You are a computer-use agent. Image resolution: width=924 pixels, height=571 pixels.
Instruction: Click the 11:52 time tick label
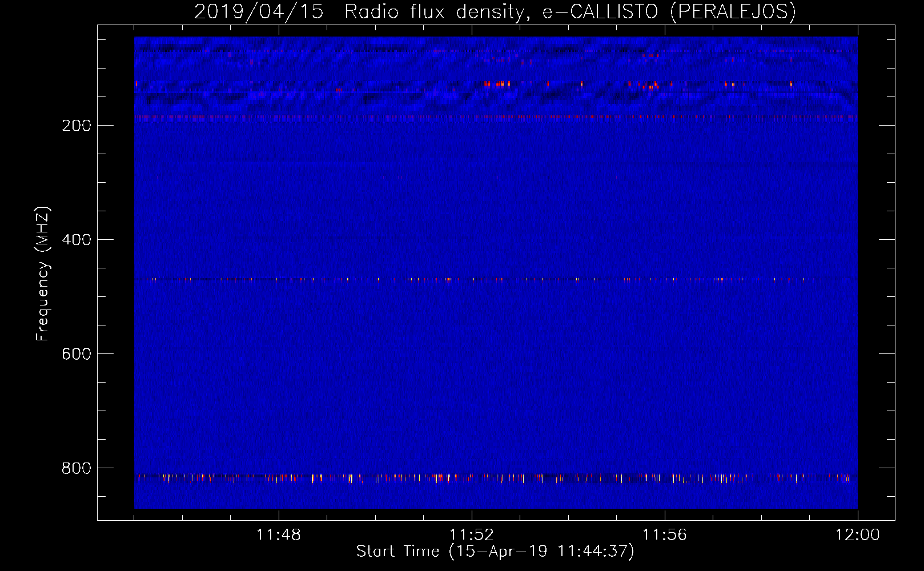pos(472,535)
